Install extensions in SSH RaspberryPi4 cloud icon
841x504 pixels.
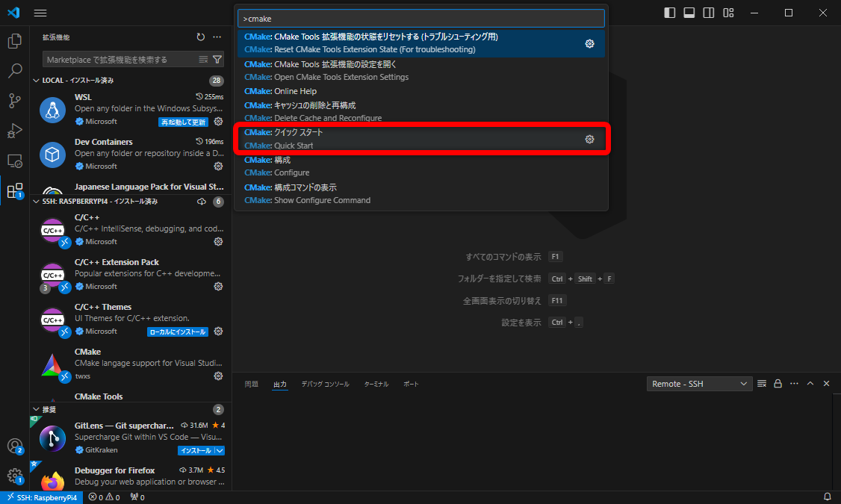coord(202,202)
